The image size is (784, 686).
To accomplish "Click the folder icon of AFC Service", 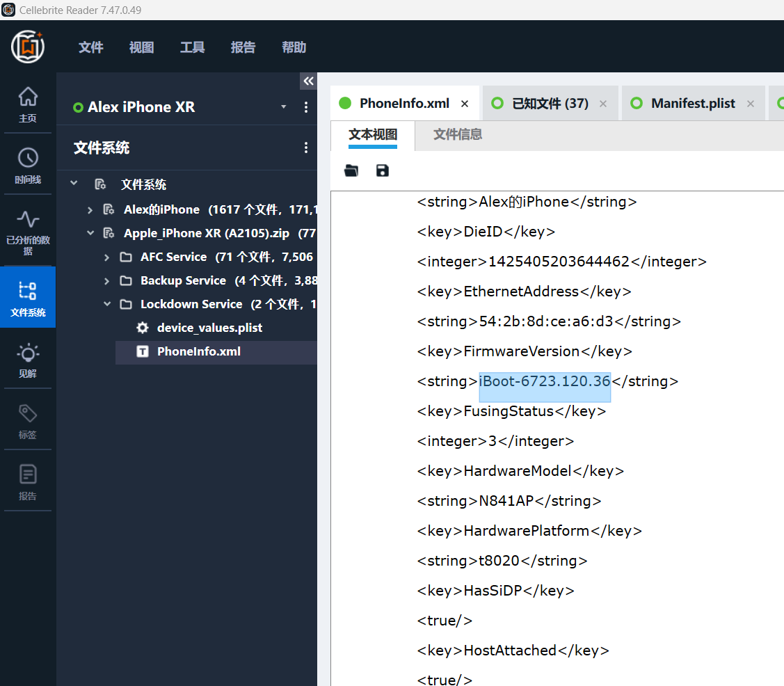I will click(126, 257).
